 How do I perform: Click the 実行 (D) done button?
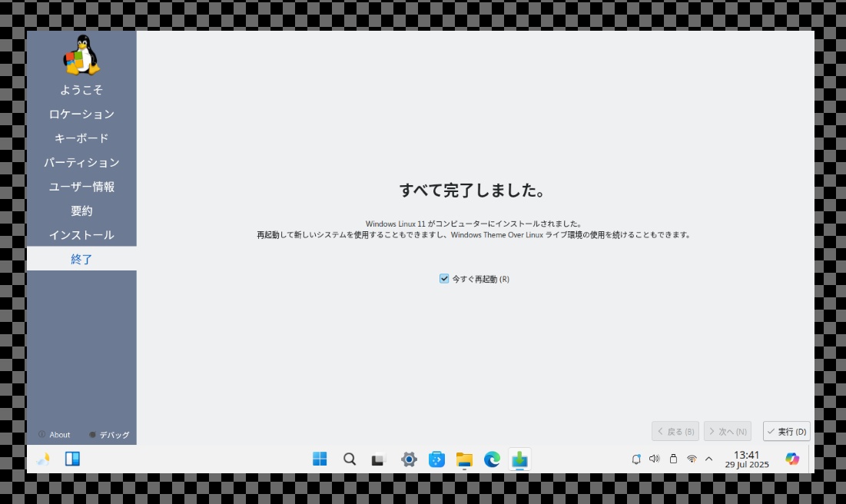click(787, 432)
